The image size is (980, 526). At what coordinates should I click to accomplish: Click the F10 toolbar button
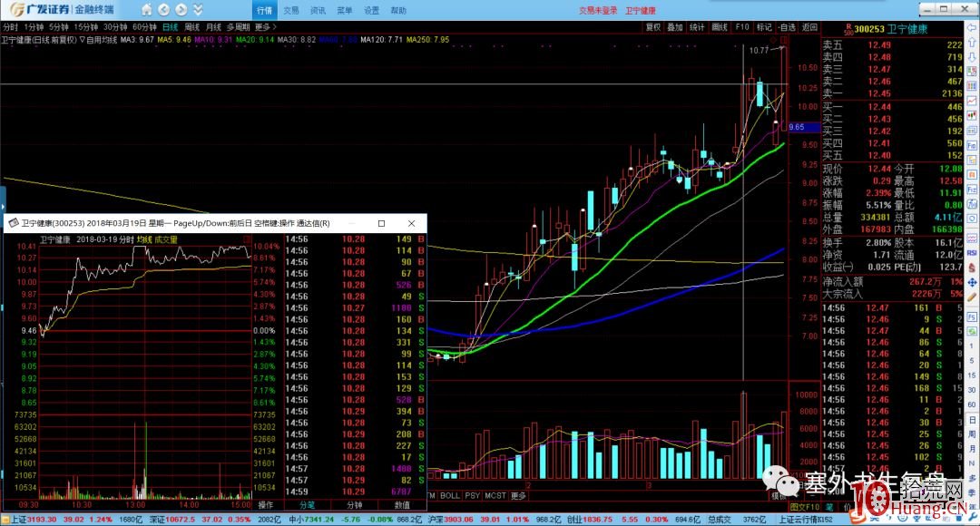coord(742,27)
